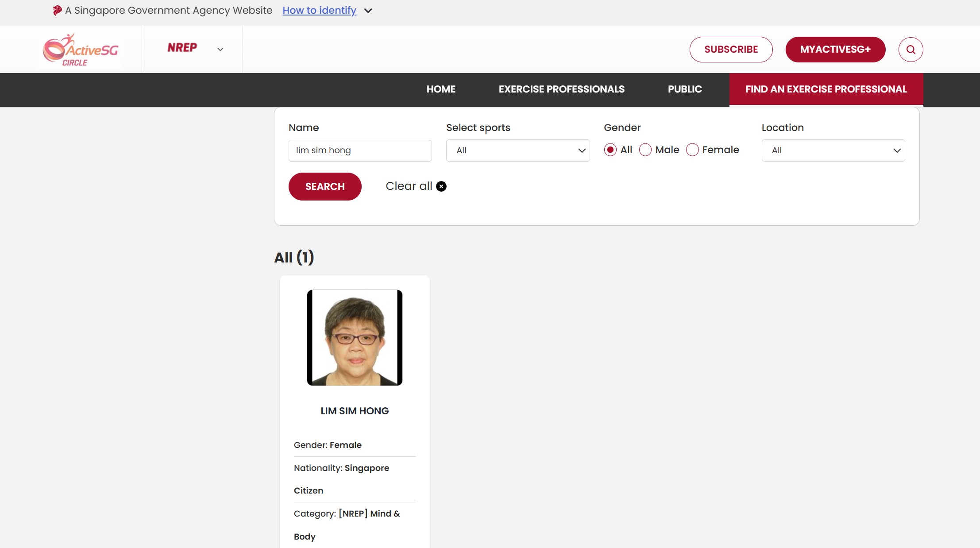Viewport: 980px width, 548px height.
Task: Click the Gender: Female text
Action: click(328, 445)
